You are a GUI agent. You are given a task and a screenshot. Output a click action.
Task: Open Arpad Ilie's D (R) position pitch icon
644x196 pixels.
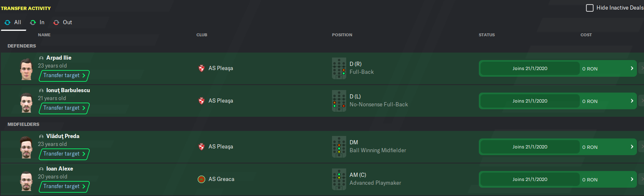[x=339, y=68]
